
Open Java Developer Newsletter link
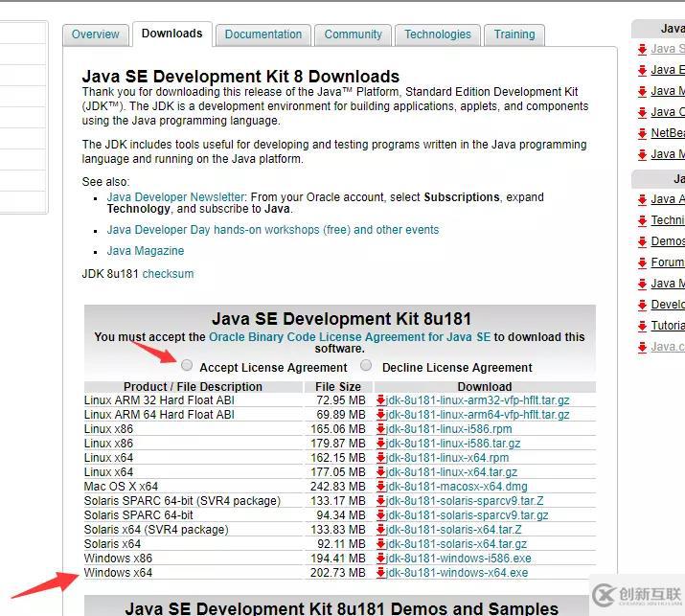[175, 197]
